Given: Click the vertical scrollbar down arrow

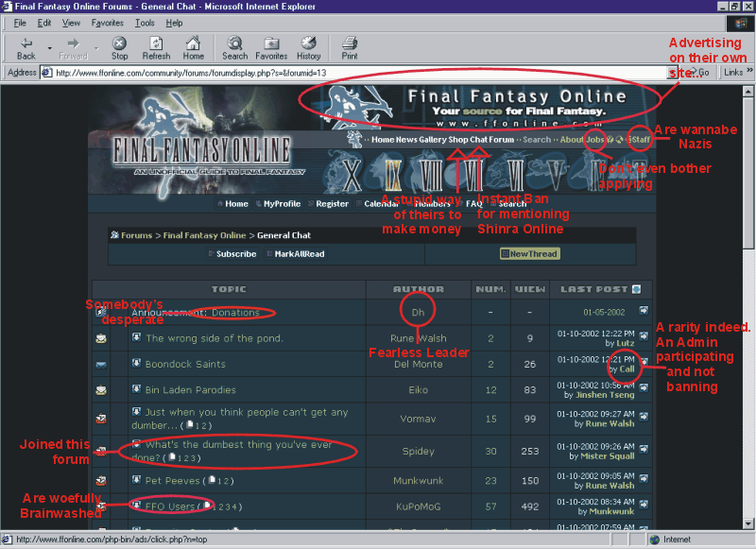Looking at the screenshot, I should (747, 523).
